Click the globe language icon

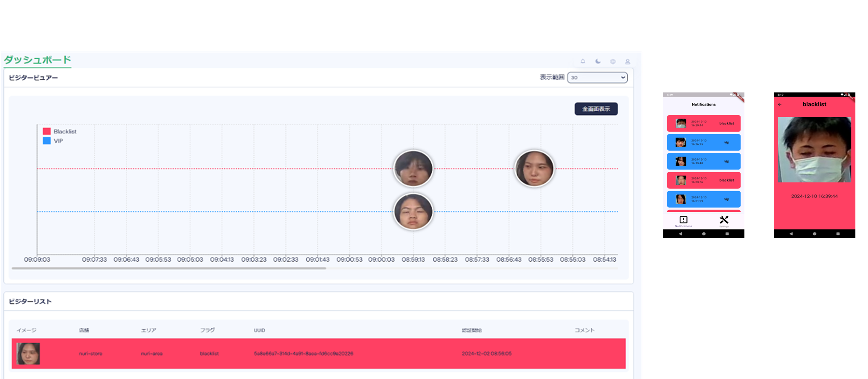point(613,61)
